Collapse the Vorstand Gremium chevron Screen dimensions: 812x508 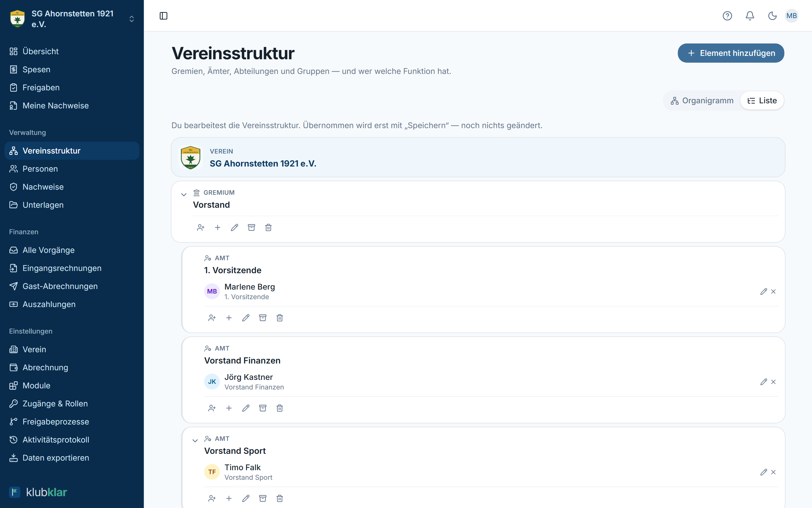pos(184,194)
